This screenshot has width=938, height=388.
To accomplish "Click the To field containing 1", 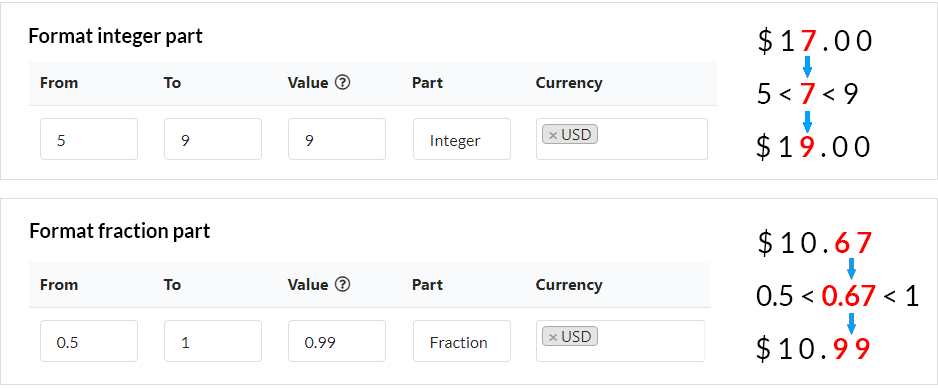I will coord(213,341).
